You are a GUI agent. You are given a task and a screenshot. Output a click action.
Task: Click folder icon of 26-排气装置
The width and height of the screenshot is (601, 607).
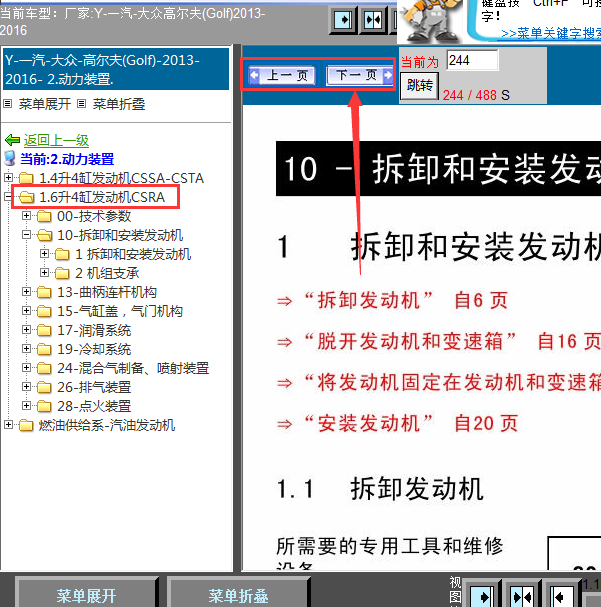point(44,387)
